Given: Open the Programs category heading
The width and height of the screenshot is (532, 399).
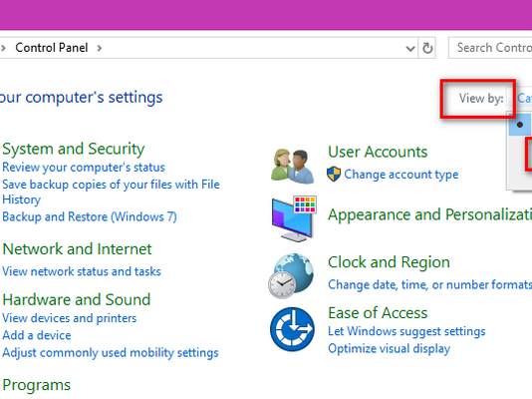Looking at the screenshot, I should pyautogui.click(x=36, y=385).
